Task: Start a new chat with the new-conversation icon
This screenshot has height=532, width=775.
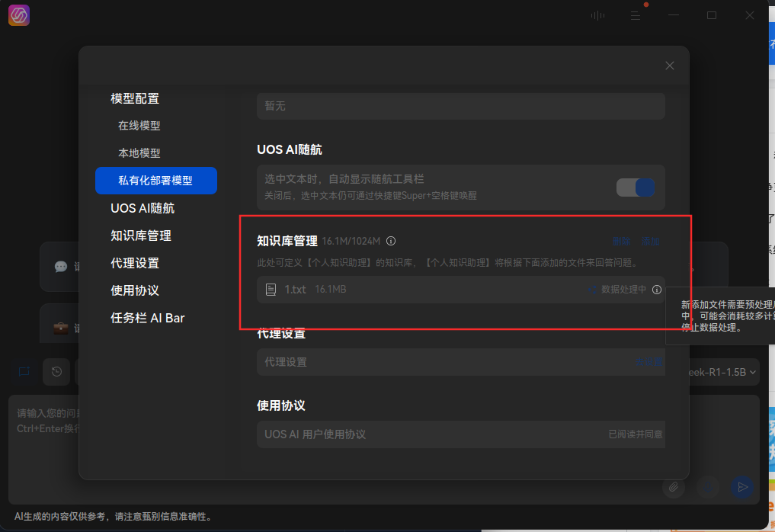Action: (x=24, y=372)
